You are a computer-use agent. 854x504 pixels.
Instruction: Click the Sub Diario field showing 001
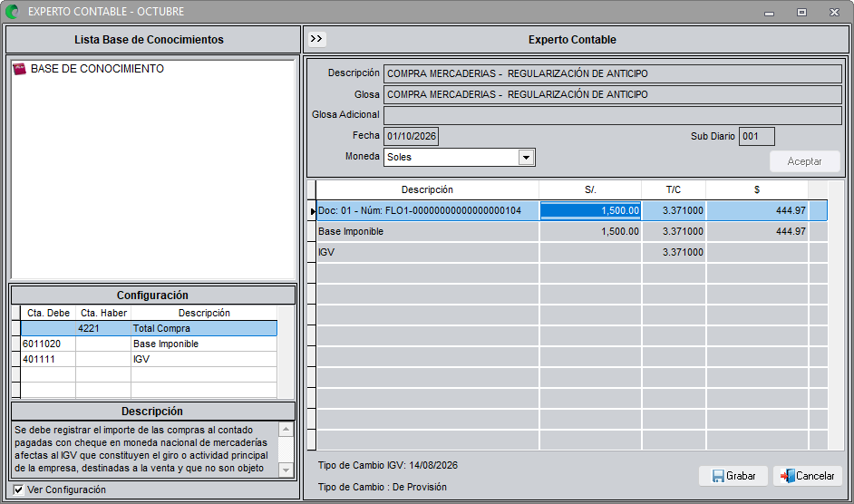tap(756, 136)
